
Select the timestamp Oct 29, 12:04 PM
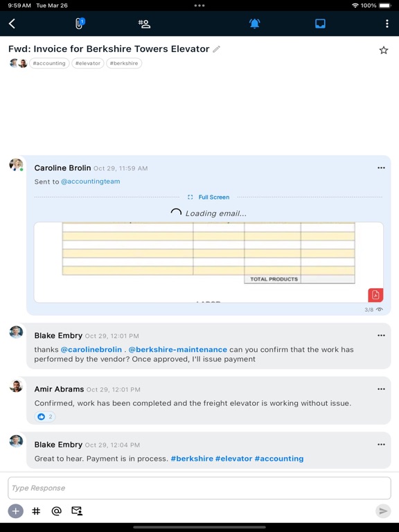112,445
